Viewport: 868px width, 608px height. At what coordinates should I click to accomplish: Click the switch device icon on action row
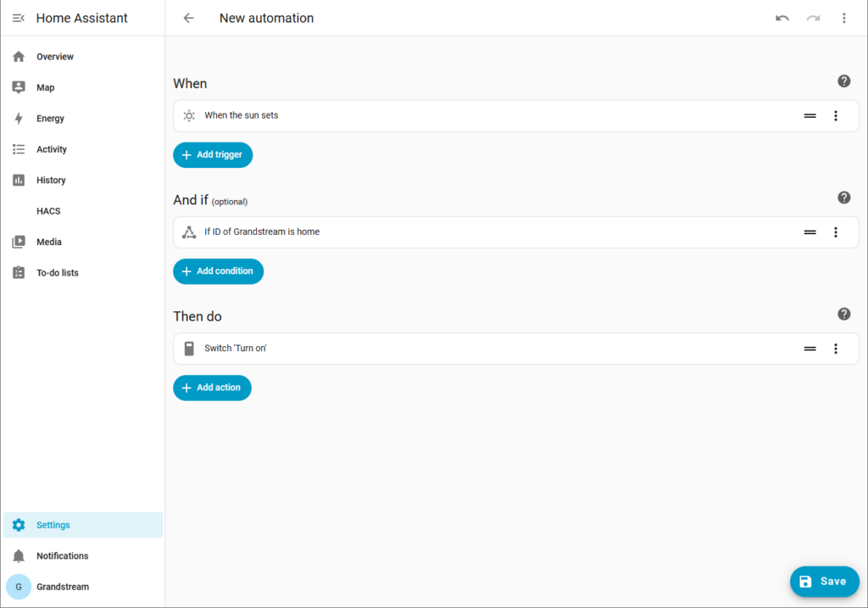click(189, 349)
